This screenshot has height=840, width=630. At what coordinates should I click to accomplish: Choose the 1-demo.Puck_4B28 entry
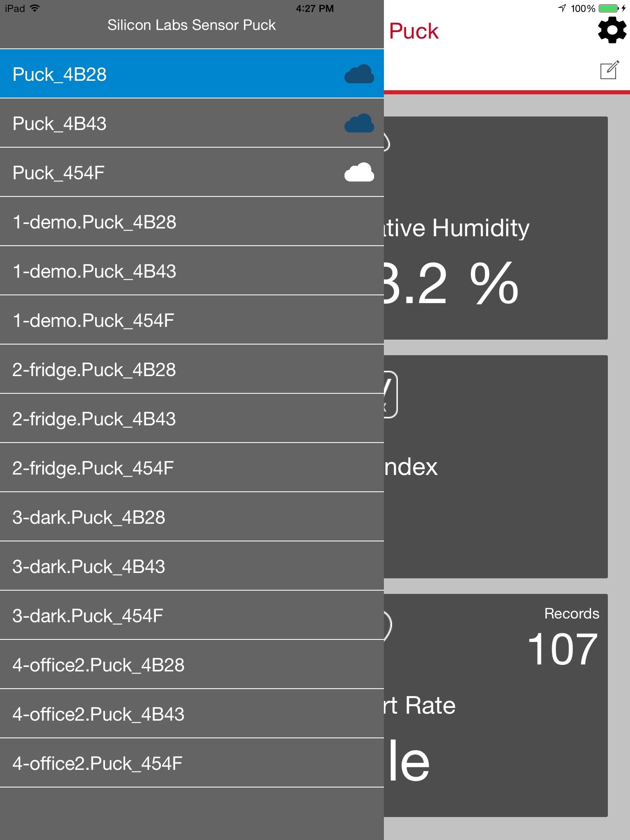pyautogui.click(x=164, y=222)
